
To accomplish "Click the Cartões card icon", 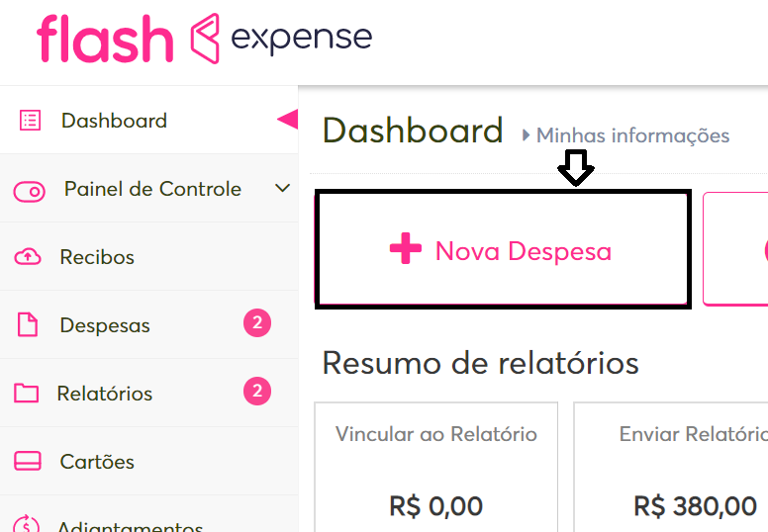I will [x=28, y=462].
